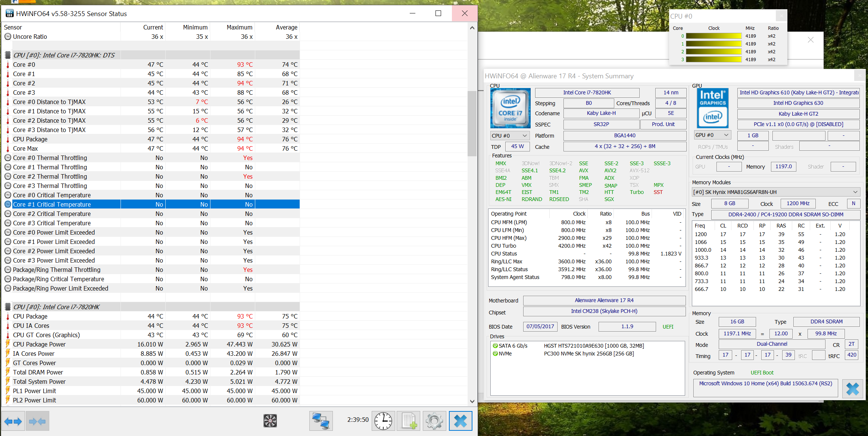Click the sensor list scroll-up arrow
The width and height of the screenshot is (868, 436).
[x=472, y=28]
